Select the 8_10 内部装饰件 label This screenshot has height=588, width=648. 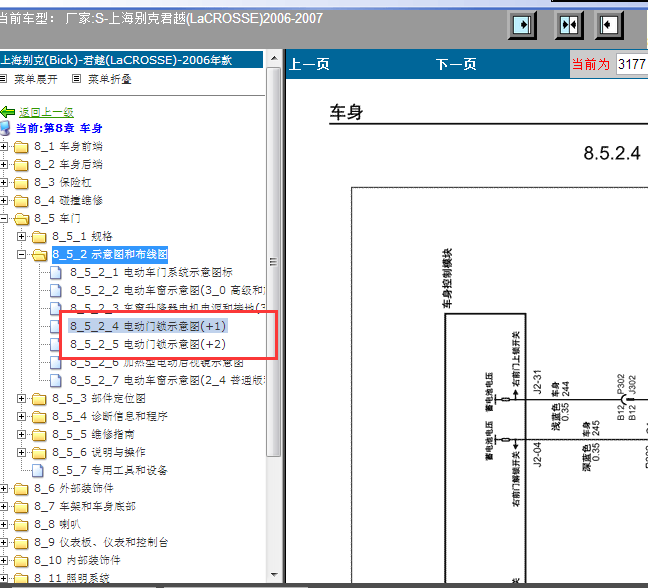(77, 561)
